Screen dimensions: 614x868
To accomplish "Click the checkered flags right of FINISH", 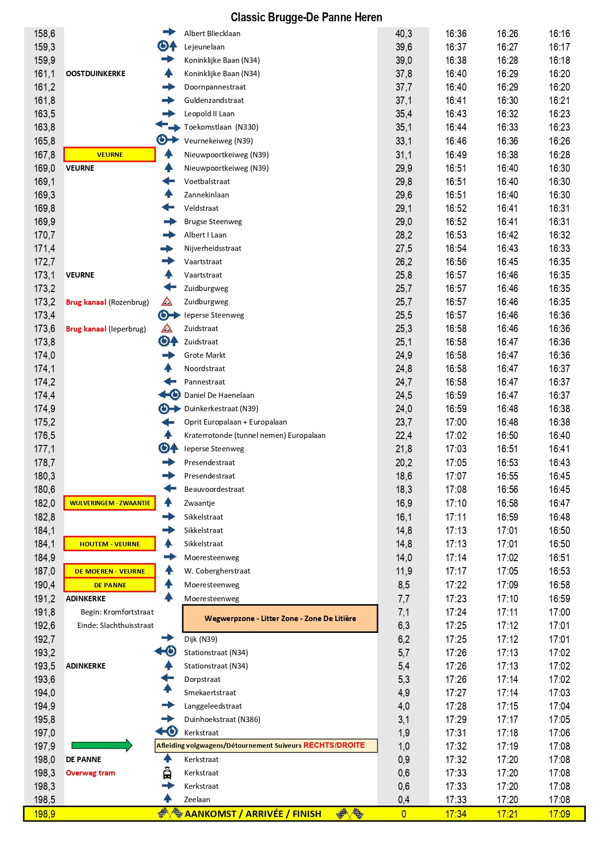I will pyautogui.click(x=350, y=813).
